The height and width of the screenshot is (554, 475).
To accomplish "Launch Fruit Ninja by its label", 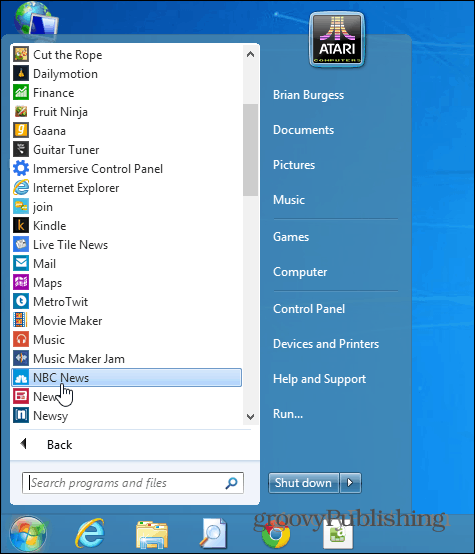I will click(60, 112).
